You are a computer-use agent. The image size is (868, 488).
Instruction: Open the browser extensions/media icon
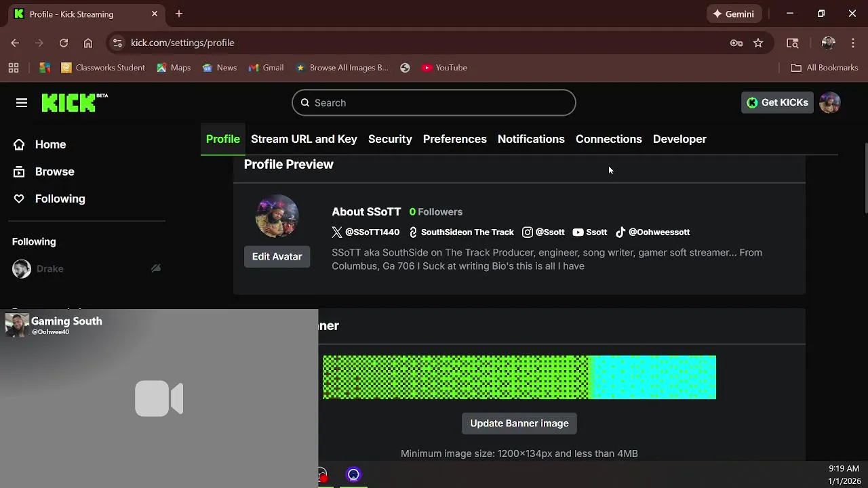click(x=792, y=43)
